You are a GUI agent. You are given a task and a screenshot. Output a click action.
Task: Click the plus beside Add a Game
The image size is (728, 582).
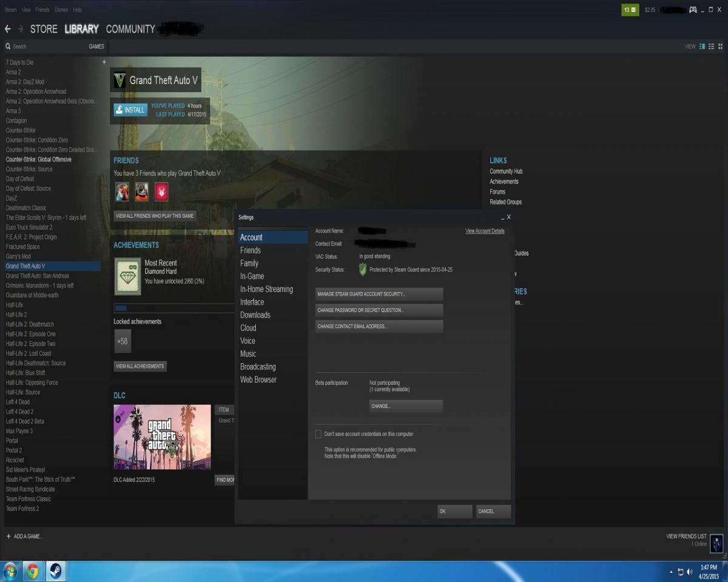[x=8, y=537]
